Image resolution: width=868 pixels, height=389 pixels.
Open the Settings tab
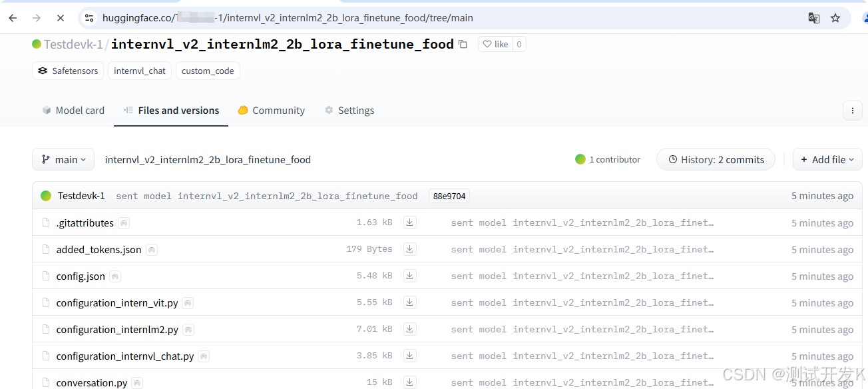pos(349,111)
